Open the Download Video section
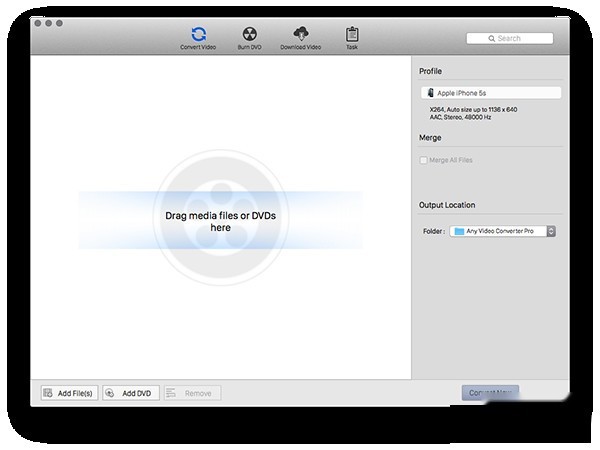 [300, 38]
